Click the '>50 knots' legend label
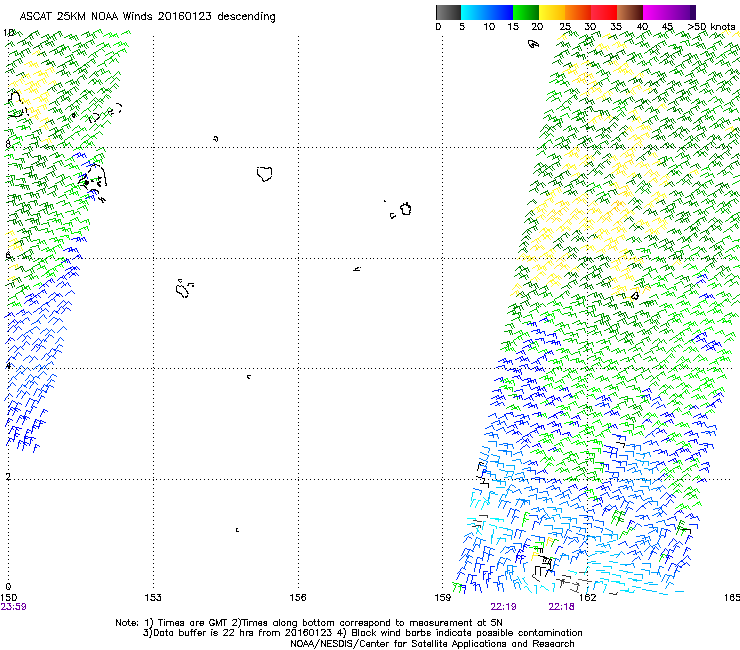The image size is (740, 650). (711, 27)
